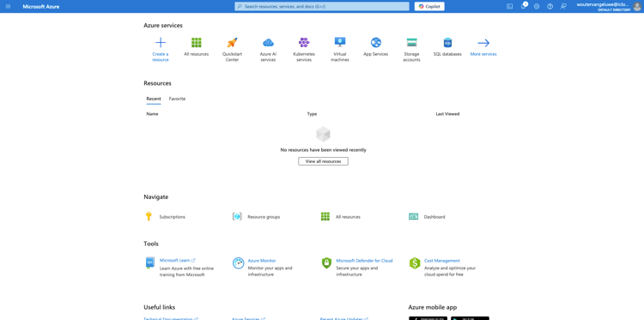Viewport: 644px width, 320px height.
Task: Click the More services arrow
Action: [483, 43]
